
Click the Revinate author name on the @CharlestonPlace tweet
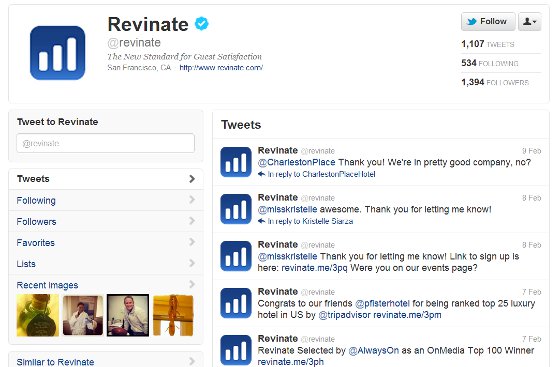coord(278,150)
